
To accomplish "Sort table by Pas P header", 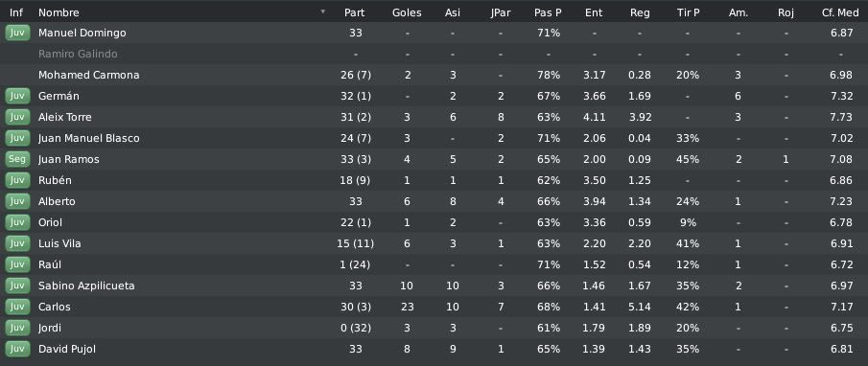I will 548,12.
